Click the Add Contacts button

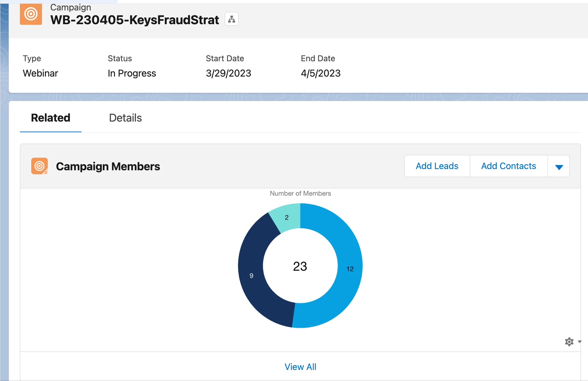point(508,166)
